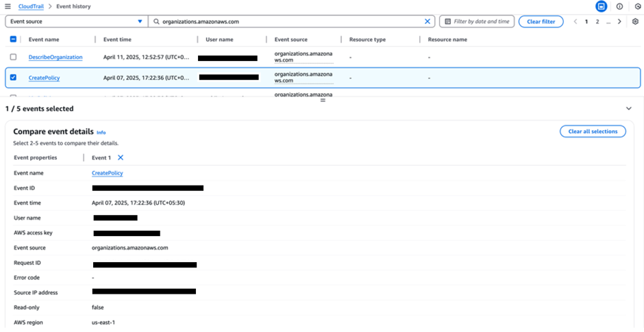Image resolution: width=644 pixels, height=332 pixels.
Task: Open table preferences gear icon
Action: (635, 22)
